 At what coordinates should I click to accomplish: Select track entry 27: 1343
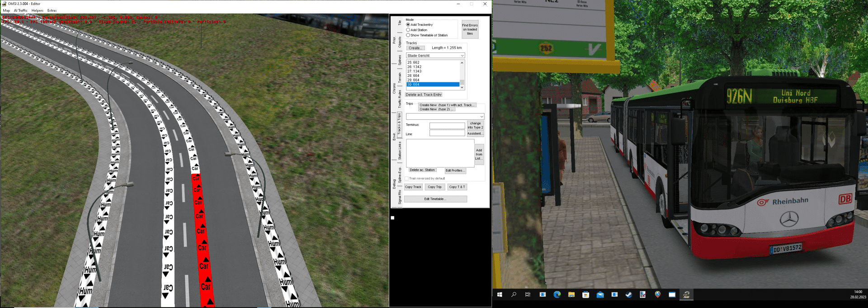[414, 71]
